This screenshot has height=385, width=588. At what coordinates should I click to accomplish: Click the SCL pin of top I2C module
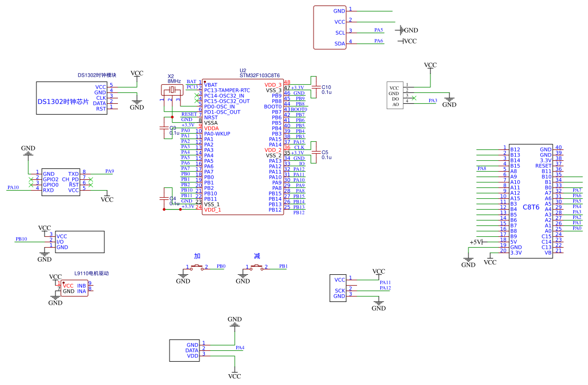point(340,33)
